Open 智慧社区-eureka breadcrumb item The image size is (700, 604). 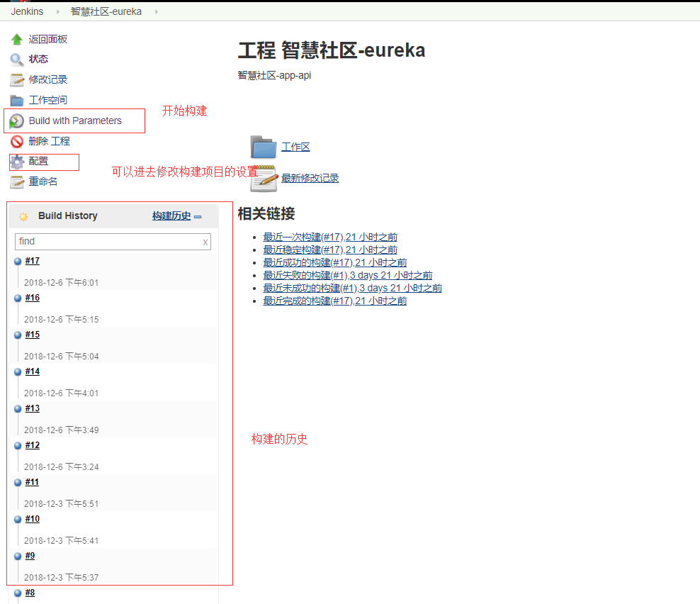click(106, 11)
